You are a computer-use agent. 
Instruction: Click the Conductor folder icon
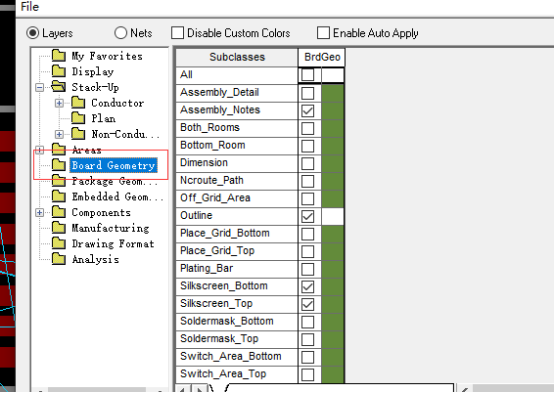coord(78,102)
